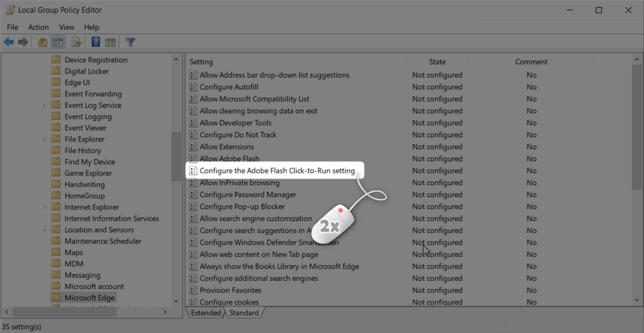Select Allow Microsoft Compatibility List setting
Image resolution: width=644 pixels, height=333 pixels.
pyautogui.click(x=254, y=99)
